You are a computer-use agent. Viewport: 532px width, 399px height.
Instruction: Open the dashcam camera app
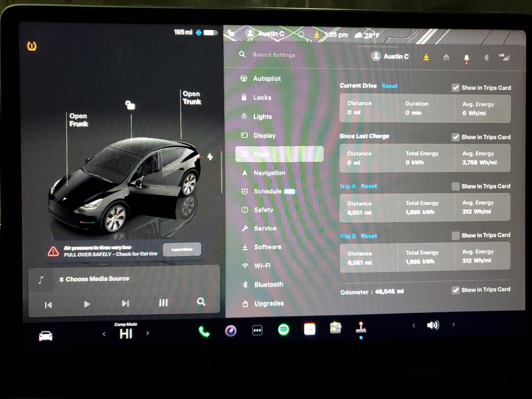click(x=231, y=331)
